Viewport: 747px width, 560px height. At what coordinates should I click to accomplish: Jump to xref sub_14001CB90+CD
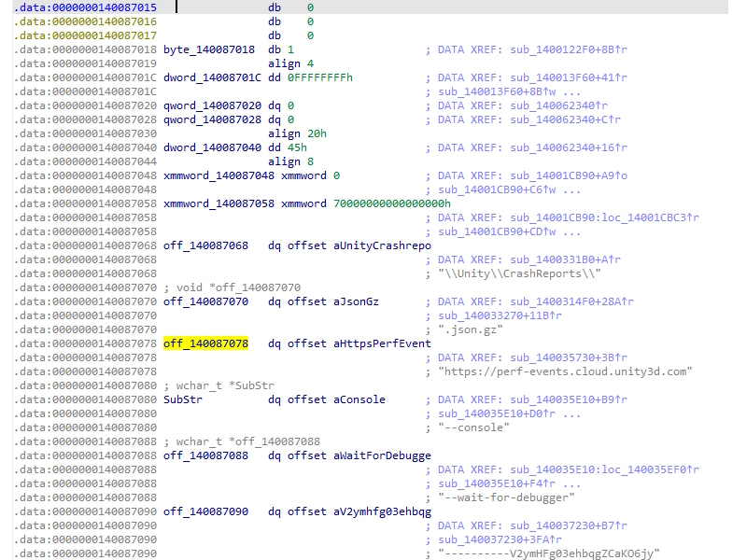coord(497,231)
